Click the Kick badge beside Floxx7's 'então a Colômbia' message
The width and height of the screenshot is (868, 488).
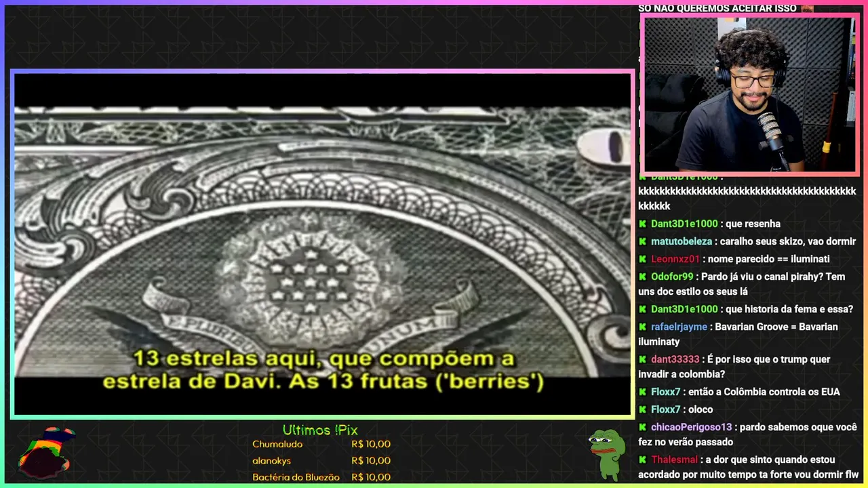point(642,392)
